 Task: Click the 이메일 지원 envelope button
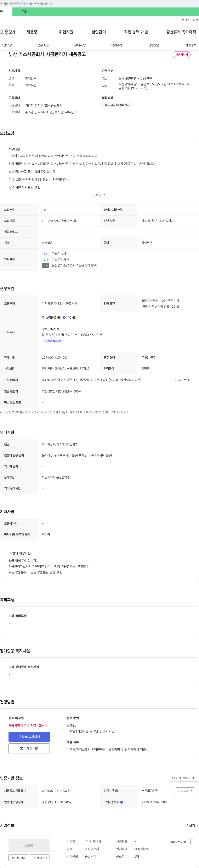click(x=29, y=748)
